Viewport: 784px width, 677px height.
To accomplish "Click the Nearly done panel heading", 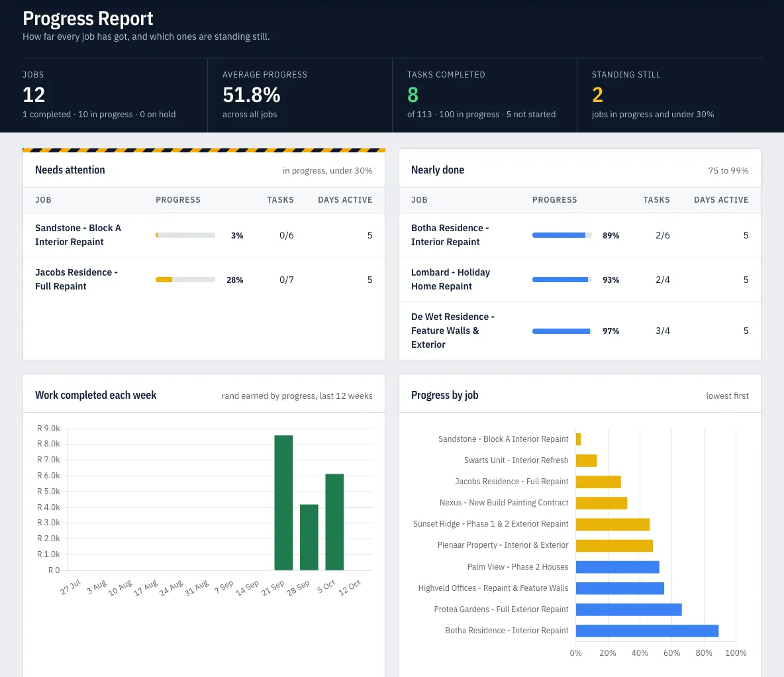I will pos(438,170).
